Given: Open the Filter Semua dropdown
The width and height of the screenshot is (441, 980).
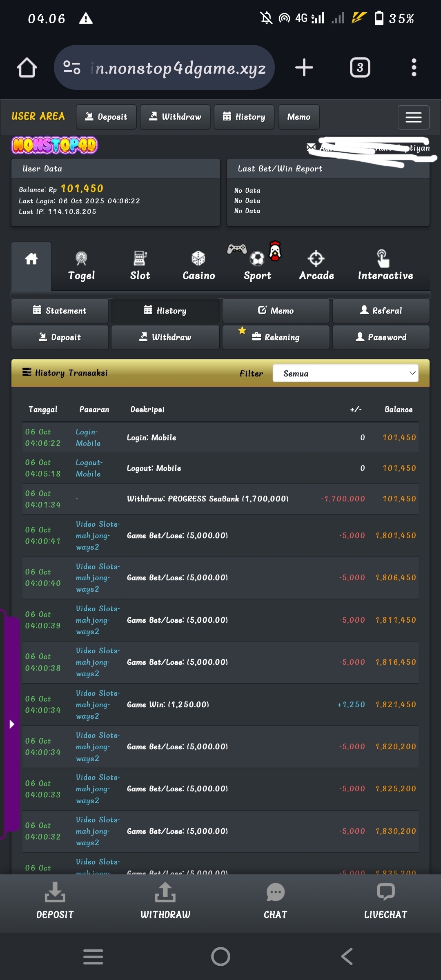Looking at the screenshot, I should tap(345, 373).
